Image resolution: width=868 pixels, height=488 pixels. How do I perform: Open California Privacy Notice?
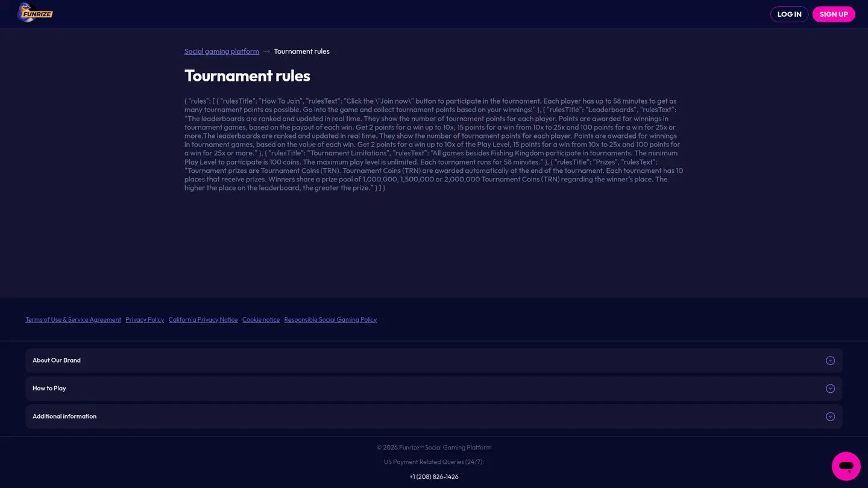tap(203, 320)
